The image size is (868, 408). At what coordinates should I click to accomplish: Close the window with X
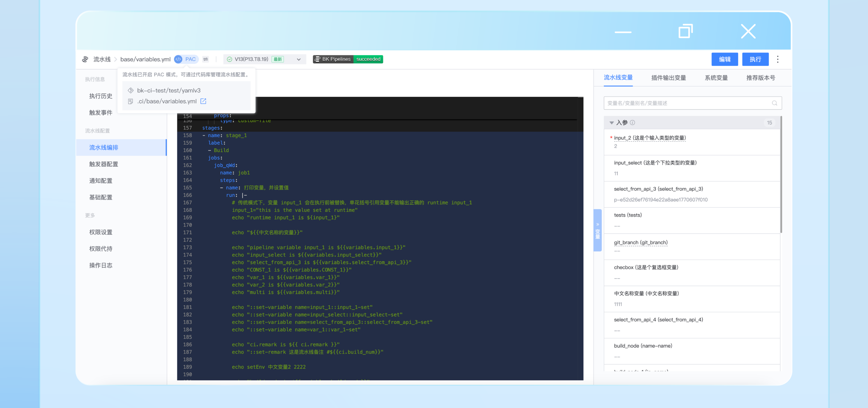pyautogui.click(x=748, y=31)
